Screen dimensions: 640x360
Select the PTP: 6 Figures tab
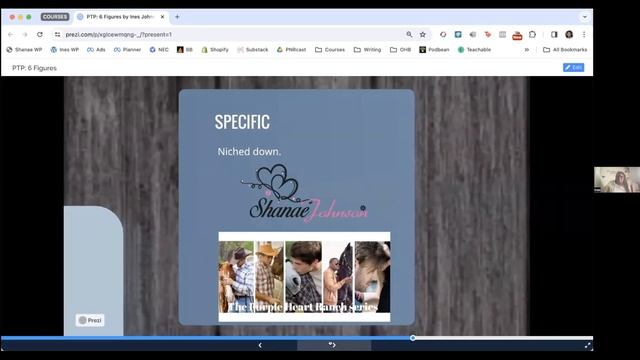click(x=120, y=17)
